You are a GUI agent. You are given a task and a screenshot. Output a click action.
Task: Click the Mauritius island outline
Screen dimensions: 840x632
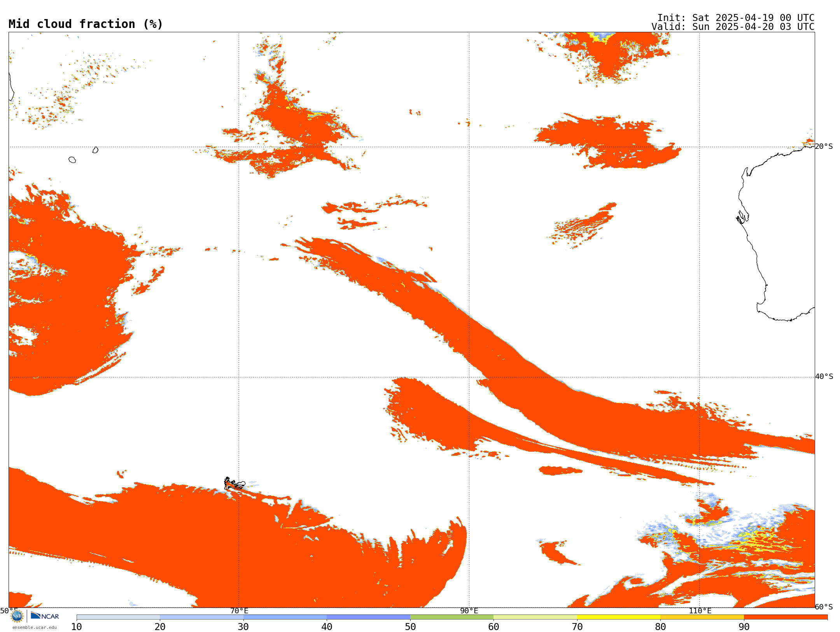tap(95, 150)
